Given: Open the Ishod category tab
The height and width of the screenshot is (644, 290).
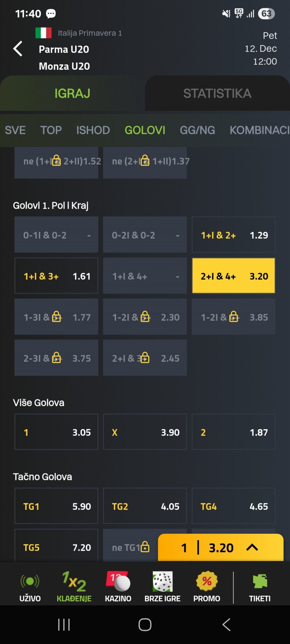Looking at the screenshot, I should point(93,130).
